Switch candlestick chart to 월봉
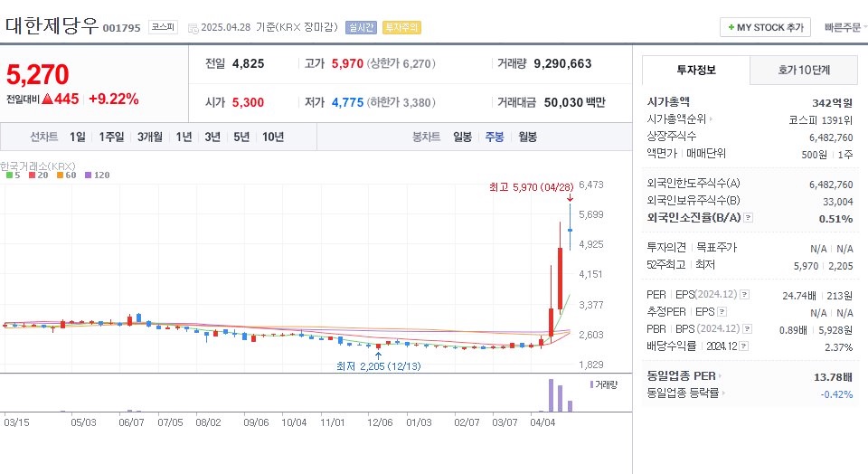Viewport: 868px width, 474px height. pos(527,137)
